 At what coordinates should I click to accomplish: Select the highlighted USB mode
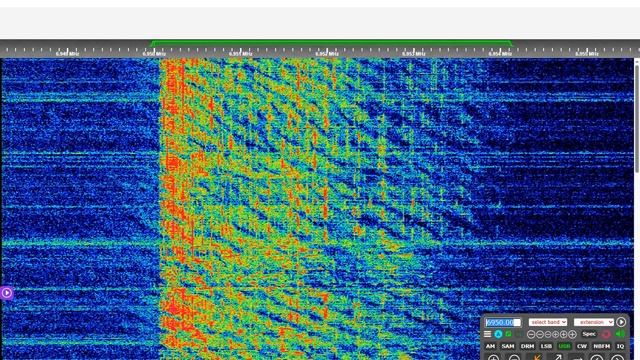564,346
